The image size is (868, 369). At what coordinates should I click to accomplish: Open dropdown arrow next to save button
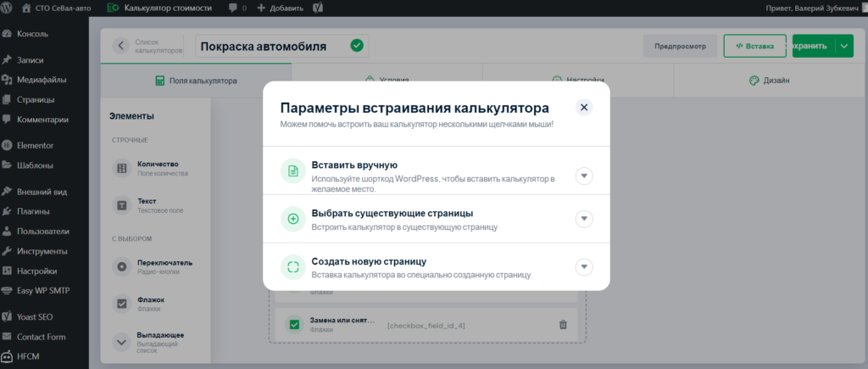tap(843, 46)
